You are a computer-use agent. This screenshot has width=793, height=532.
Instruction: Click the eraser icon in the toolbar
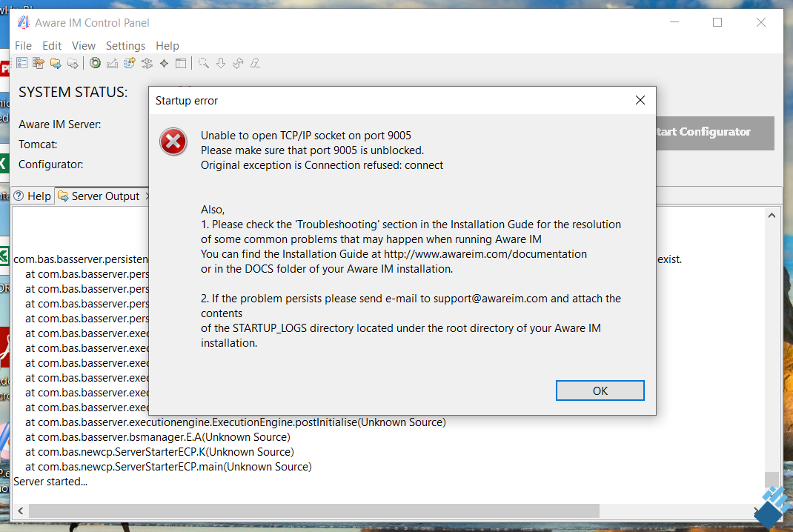click(x=256, y=63)
